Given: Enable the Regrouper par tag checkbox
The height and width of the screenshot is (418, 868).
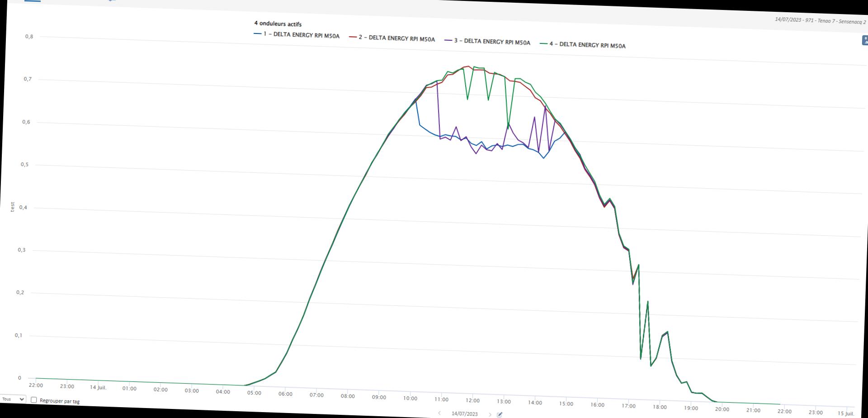Looking at the screenshot, I should [x=33, y=400].
